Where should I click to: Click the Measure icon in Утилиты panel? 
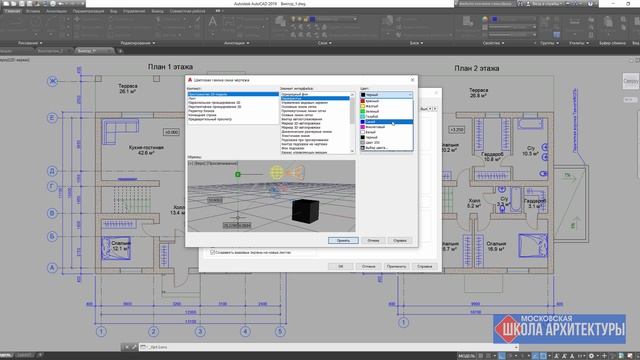click(574, 21)
